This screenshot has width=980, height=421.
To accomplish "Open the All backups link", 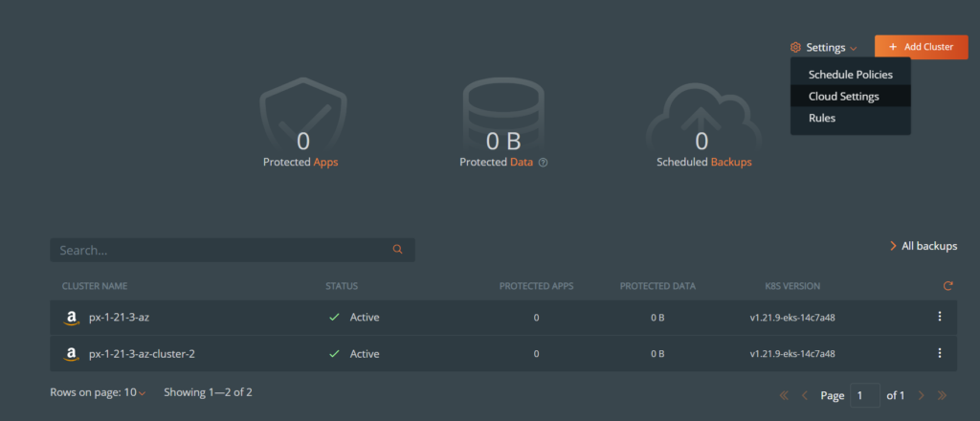I will pyautogui.click(x=924, y=246).
